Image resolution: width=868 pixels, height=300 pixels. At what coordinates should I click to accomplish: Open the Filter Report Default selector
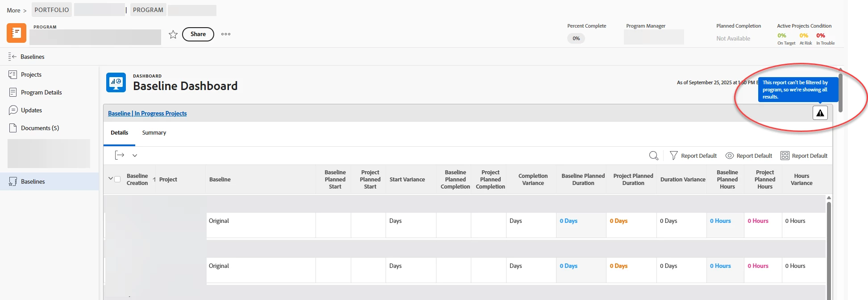(693, 156)
